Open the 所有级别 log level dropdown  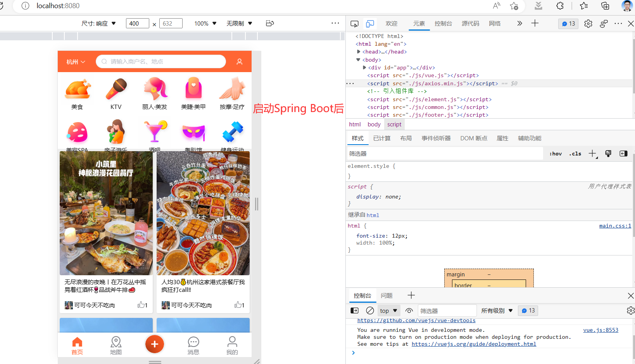tap(497, 311)
